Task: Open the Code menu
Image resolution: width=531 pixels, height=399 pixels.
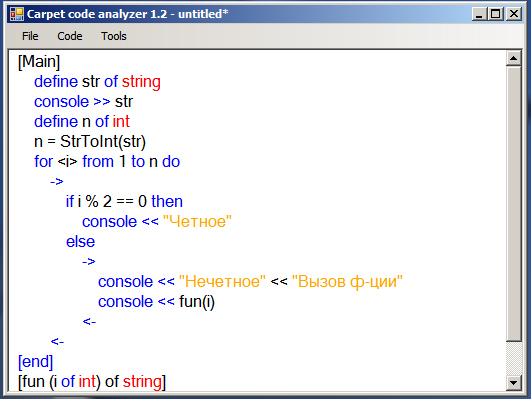Action: coord(70,36)
